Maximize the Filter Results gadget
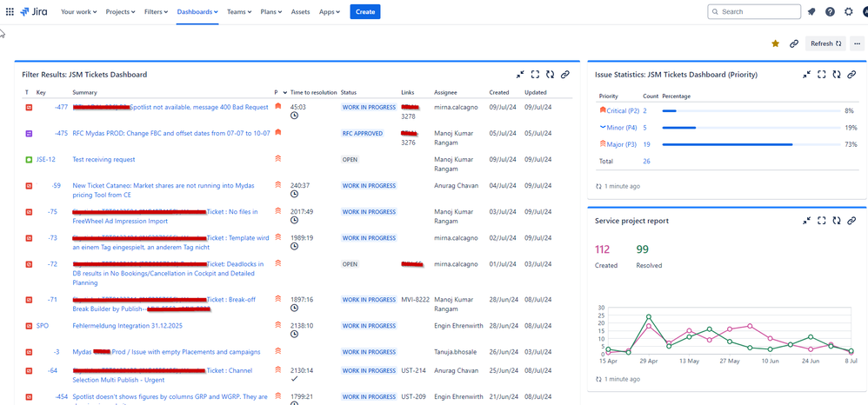 535,74
